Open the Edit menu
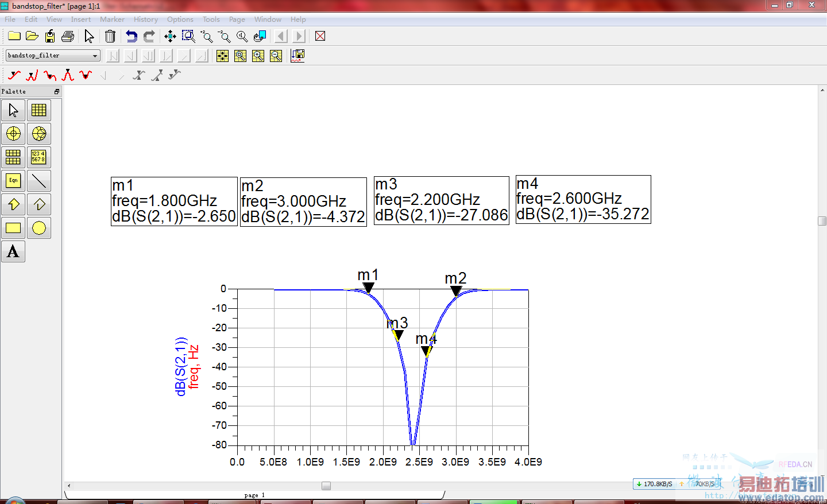 coord(31,20)
